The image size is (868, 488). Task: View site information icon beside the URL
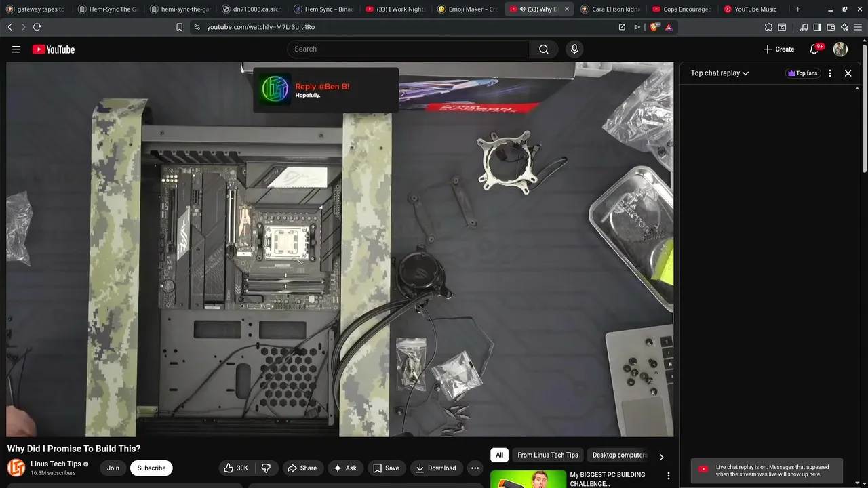pyautogui.click(x=197, y=27)
